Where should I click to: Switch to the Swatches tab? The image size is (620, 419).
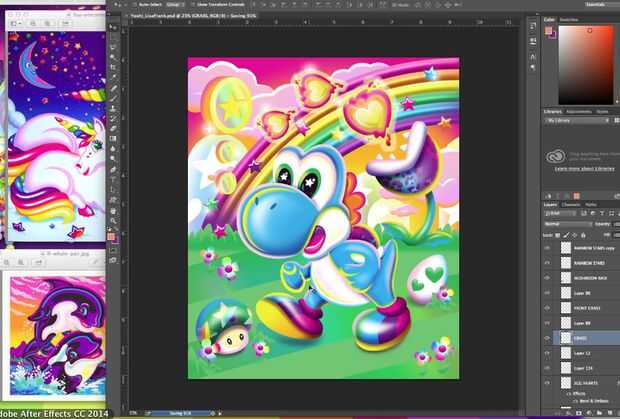coord(569,18)
